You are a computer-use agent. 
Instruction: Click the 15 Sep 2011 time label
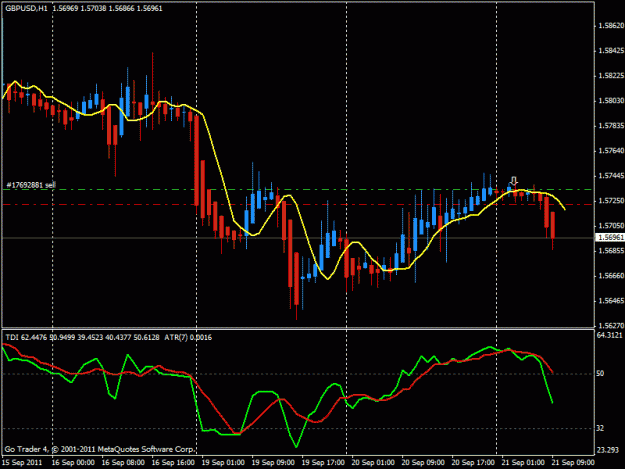[x=22, y=463]
